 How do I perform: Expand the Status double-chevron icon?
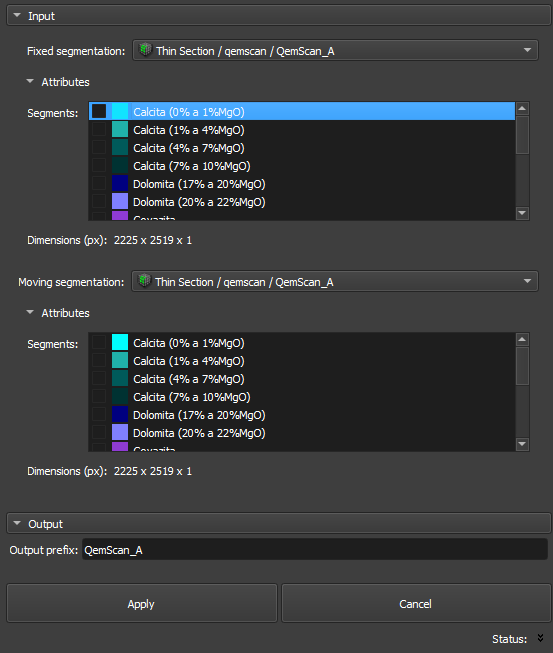541,638
